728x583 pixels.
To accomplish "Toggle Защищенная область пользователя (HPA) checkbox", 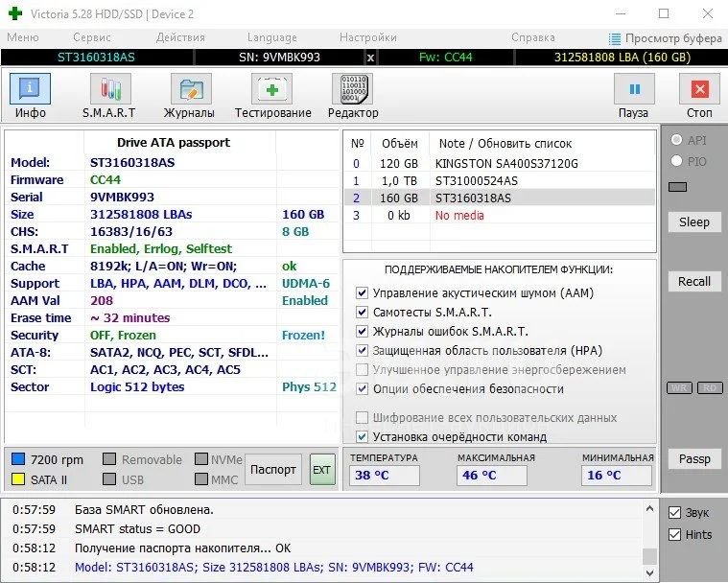I will pyautogui.click(x=362, y=350).
